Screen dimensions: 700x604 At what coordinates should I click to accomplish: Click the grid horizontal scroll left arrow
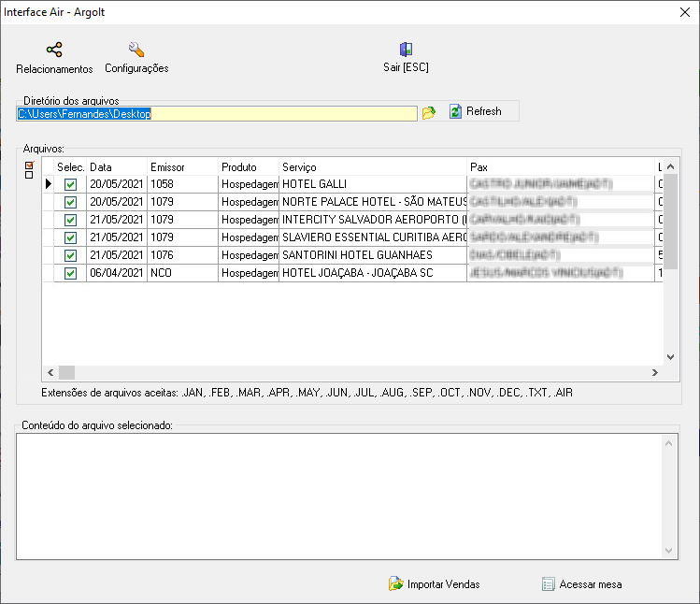pyautogui.click(x=50, y=372)
